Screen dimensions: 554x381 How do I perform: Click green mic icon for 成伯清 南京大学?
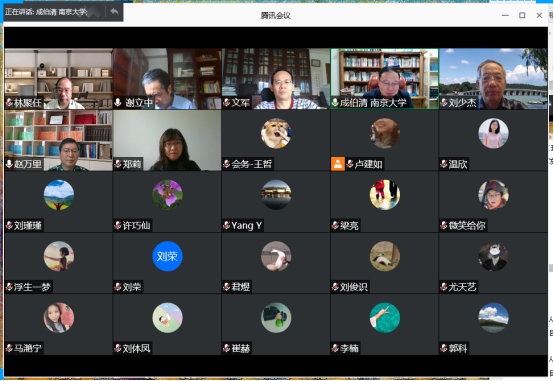(335, 103)
